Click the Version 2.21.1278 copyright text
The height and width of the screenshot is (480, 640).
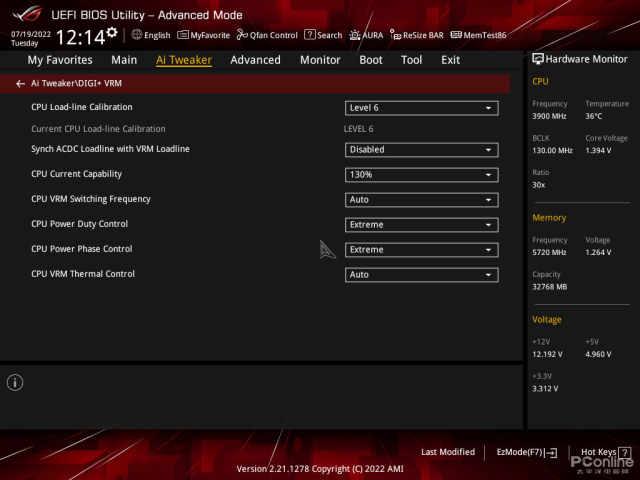point(320,469)
